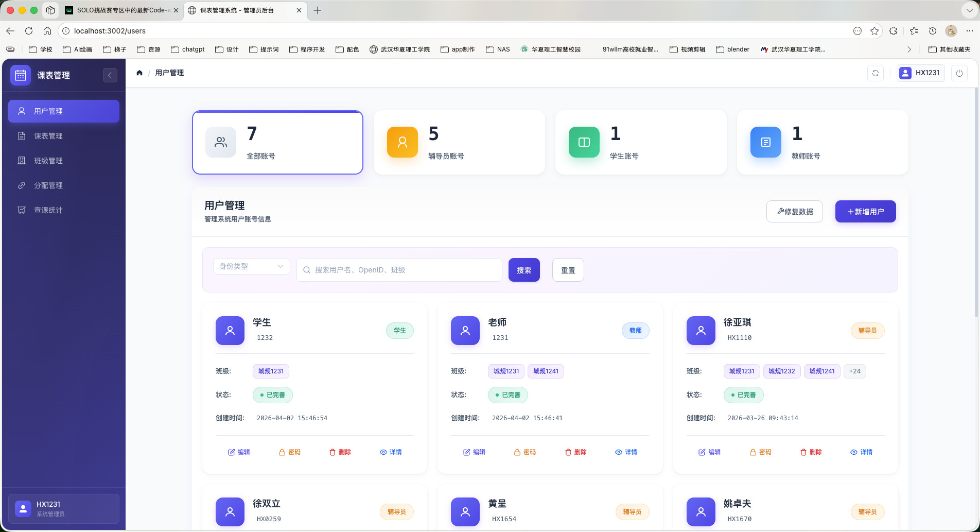The image size is (980, 532).
Task: Click the green 学生账号 stat icon
Action: click(x=584, y=142)
